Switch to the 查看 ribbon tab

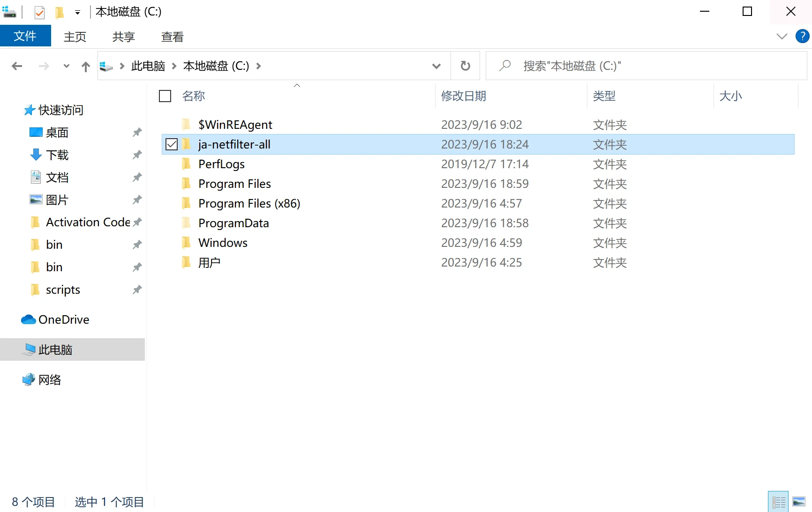pyautogui.click(x=173, y=37)
